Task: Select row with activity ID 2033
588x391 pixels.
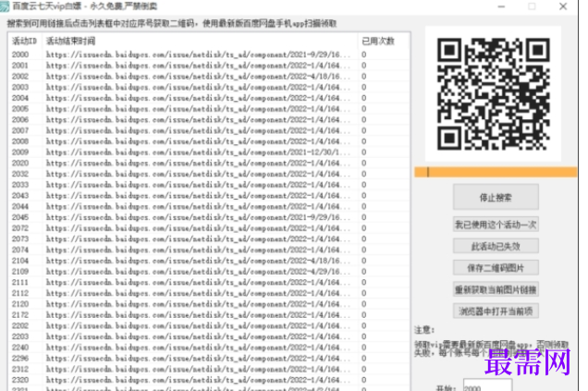Action: 209,185
